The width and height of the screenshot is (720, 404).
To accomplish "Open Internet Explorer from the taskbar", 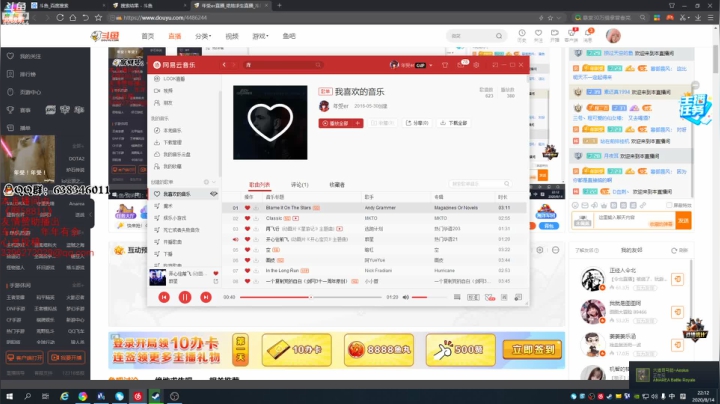I will coord(64,396).
